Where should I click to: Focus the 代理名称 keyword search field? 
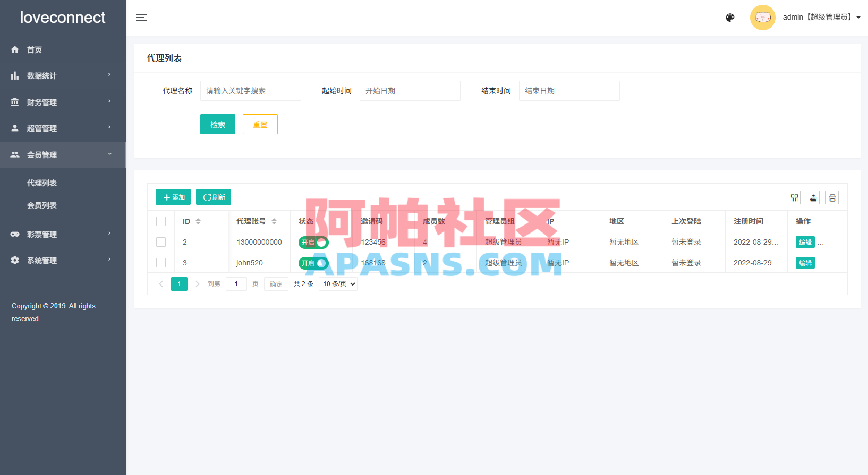(x=251, y=91)
